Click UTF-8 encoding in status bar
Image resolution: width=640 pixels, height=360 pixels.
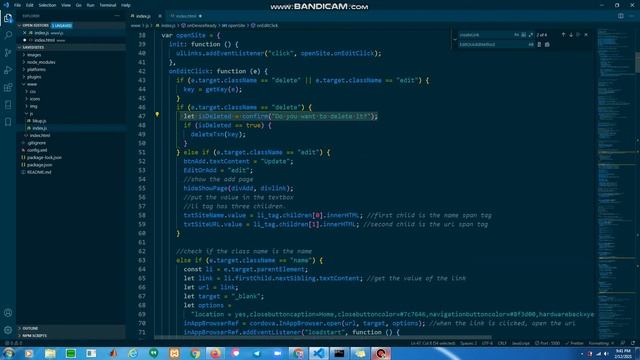[487, 343]
